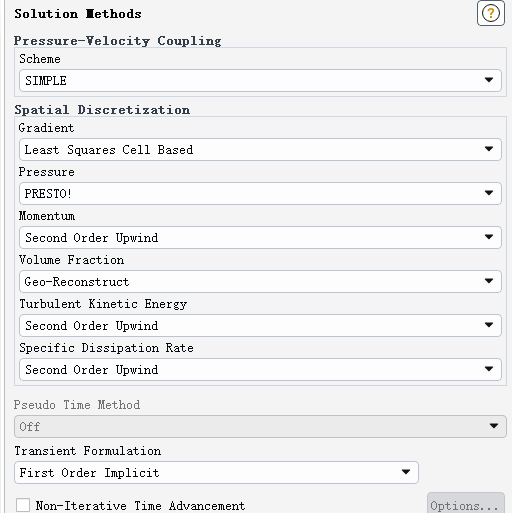Open the Solution Methods help icon
Viewport: 512px width, 513px height.
491,13
